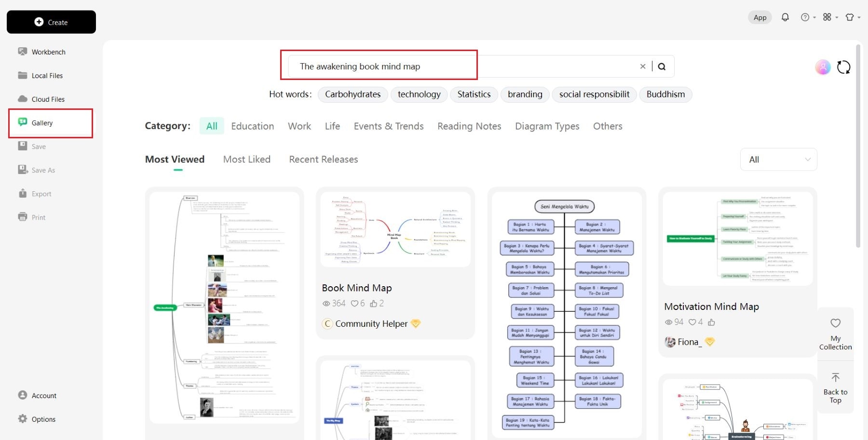868x440 pixels.
Task: Click the Motivation Mind Map title
Action: click(712, 307)
